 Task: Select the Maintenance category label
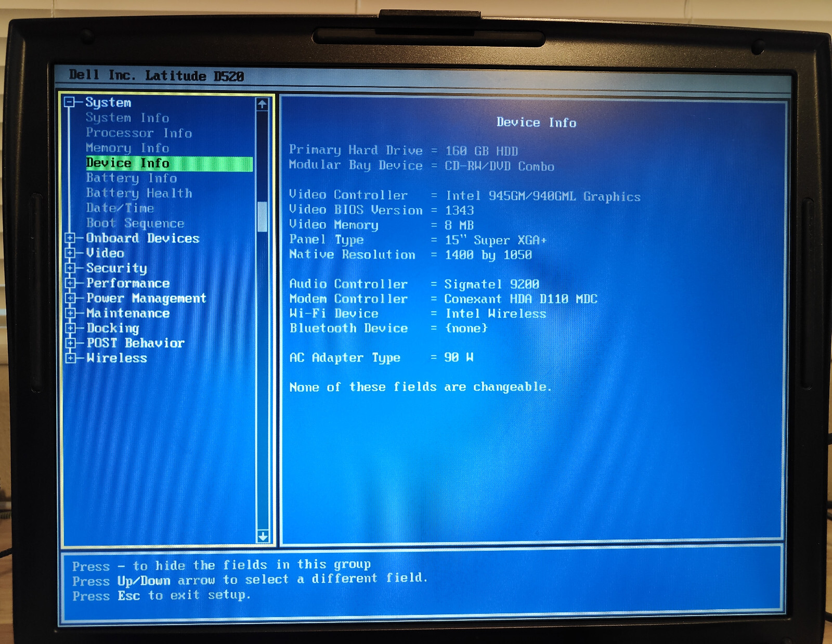click(x=128, y=313)
